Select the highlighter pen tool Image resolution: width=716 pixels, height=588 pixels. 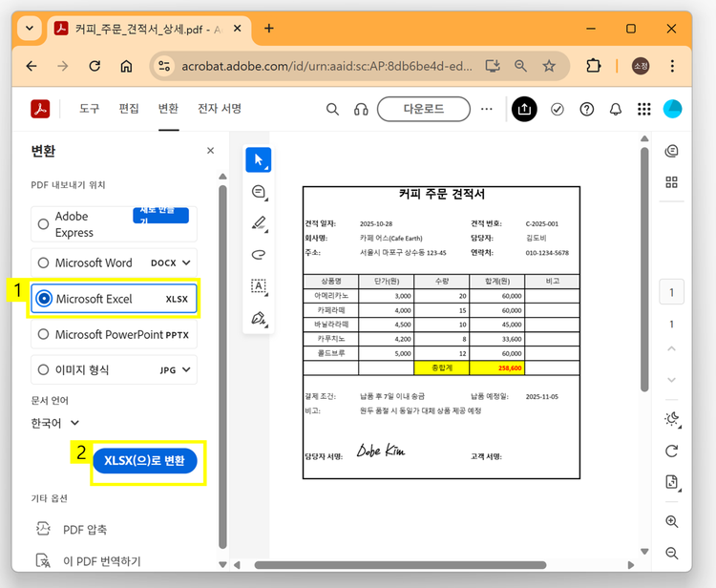click(x=259, y=223)
